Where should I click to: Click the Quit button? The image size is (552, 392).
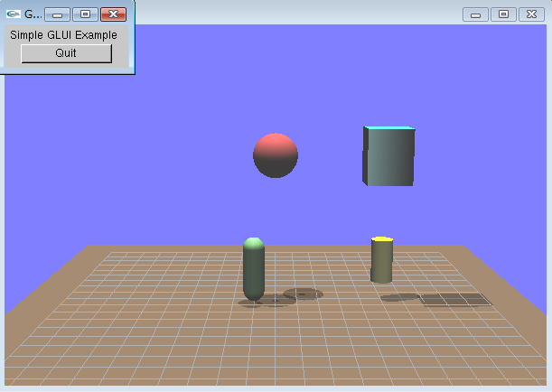click(x=67, y=53)
